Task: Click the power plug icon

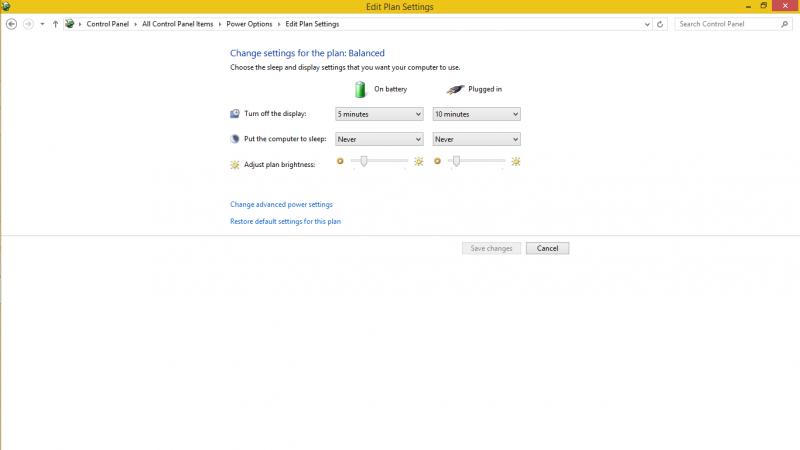Action: [455, 90]
